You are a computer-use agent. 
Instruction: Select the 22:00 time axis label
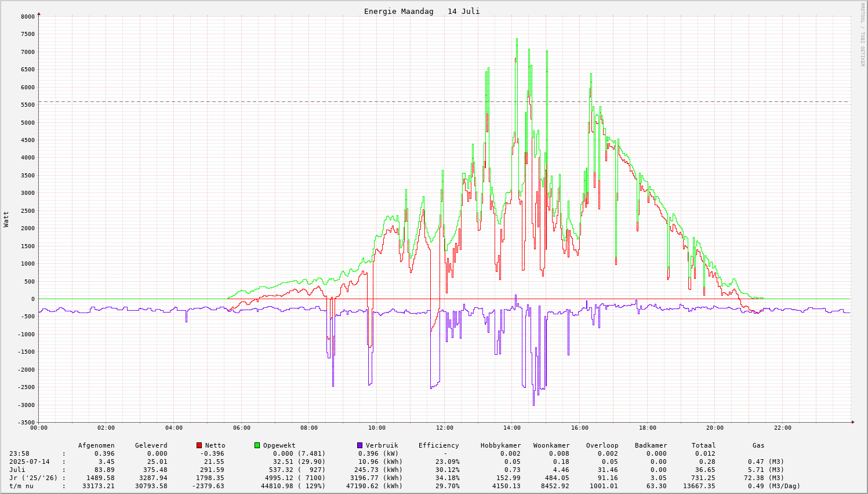tap(782, 428)
